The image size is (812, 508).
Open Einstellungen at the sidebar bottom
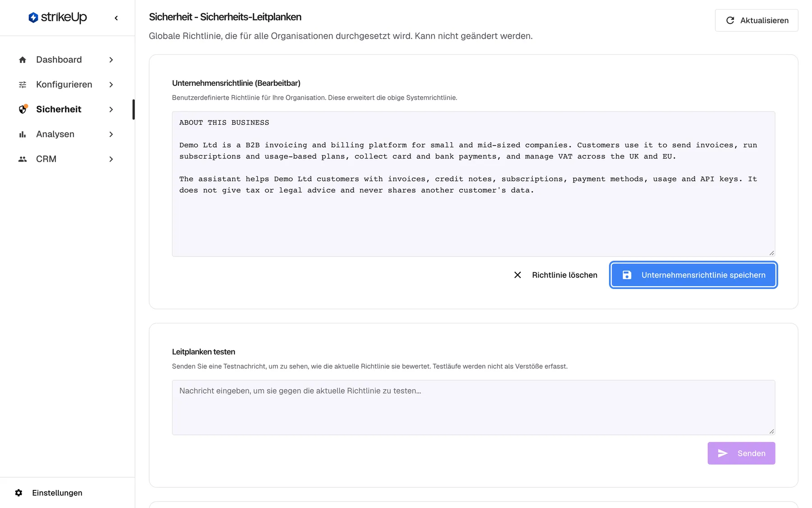click(x=49, y=493)
